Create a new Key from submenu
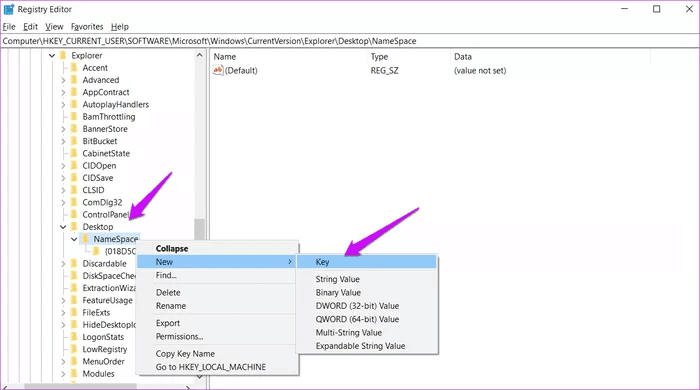This screenshot has height=390, width=700. click(367, 262)
